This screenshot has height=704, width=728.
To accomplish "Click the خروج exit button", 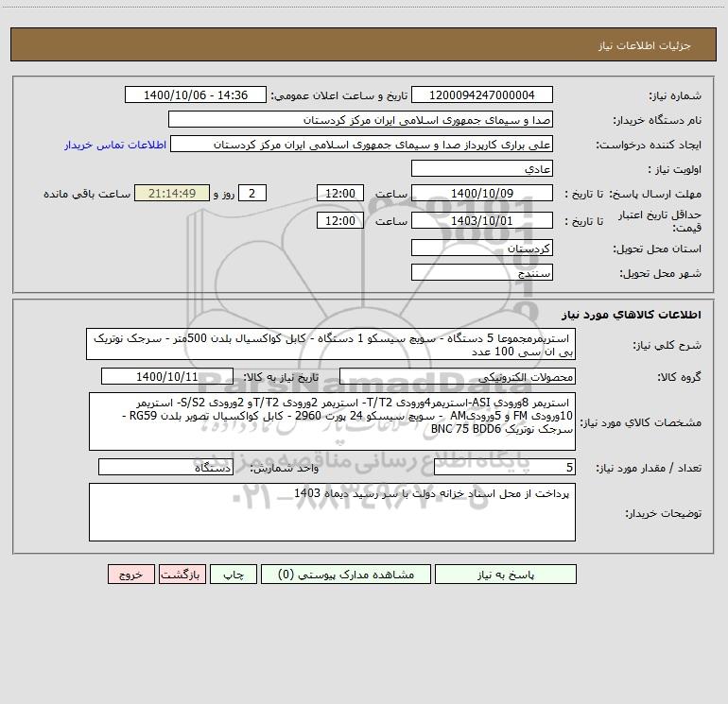I will pyautogui.click(x=130, y=574).
